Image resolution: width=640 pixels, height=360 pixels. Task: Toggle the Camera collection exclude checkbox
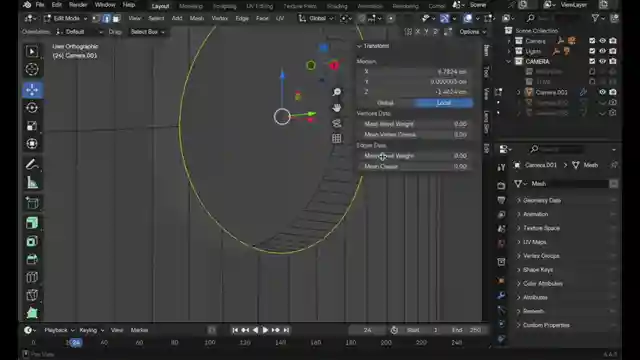[x=592, y=41]
